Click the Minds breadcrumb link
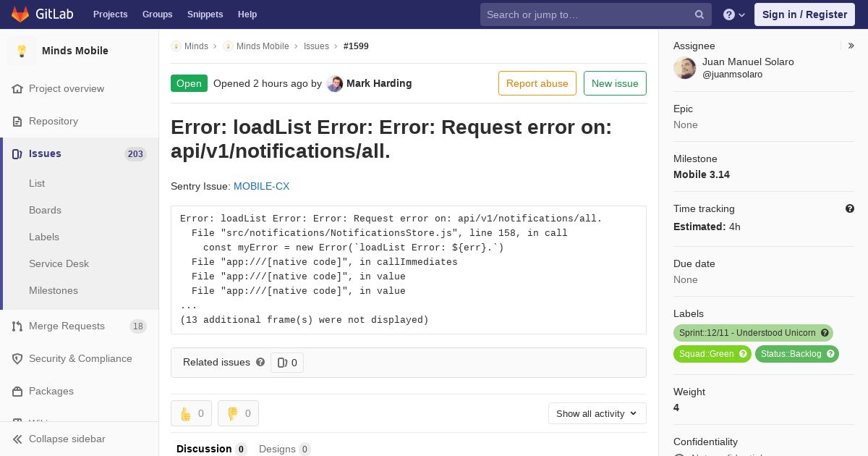868x456 pixels. pyautogui.click(x=196, y=46)
